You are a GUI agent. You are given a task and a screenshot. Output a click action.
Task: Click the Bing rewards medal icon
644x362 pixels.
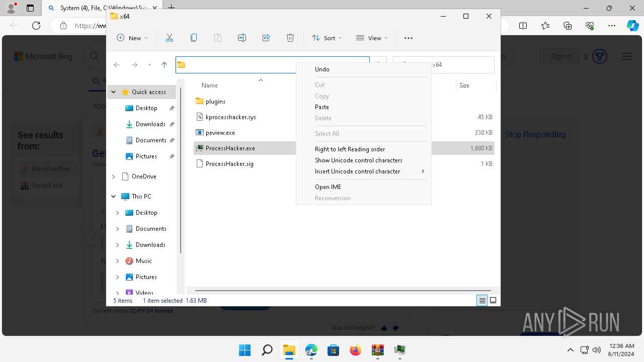point(599,56)
